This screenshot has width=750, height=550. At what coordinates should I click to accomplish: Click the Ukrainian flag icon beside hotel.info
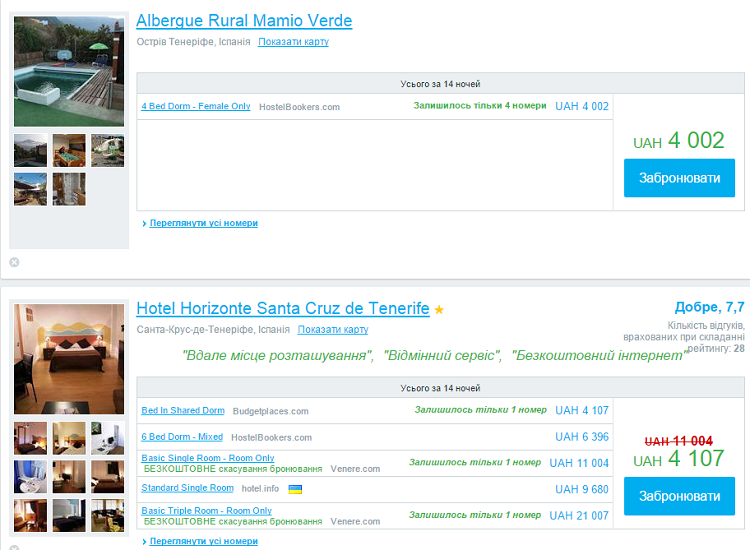[295, 489]
